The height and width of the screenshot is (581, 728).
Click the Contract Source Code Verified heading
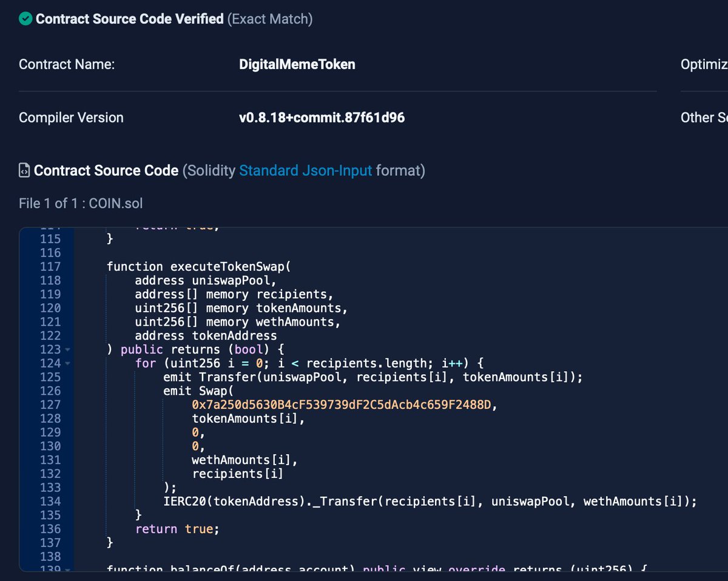tap(130, 19)
